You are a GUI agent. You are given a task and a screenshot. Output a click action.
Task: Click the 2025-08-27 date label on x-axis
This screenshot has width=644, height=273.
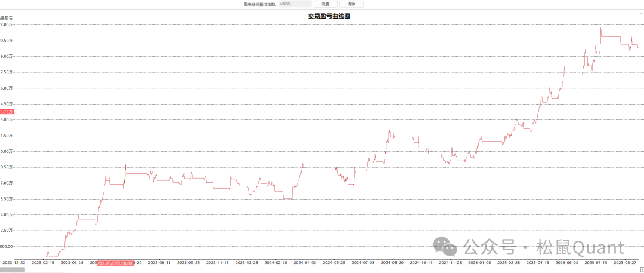626,262
